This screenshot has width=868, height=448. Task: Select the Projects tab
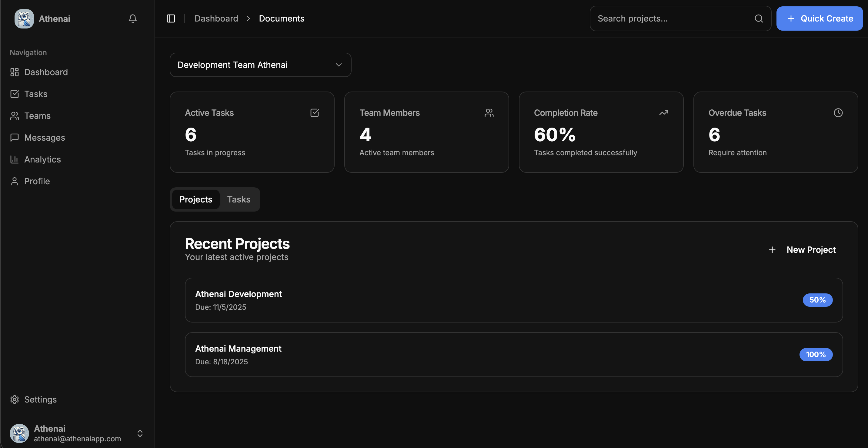click(196, 199)
